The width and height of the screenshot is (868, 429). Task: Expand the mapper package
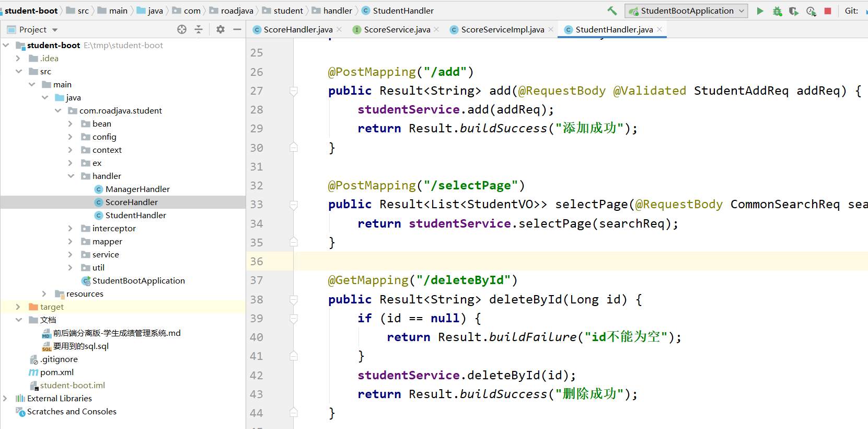tap(71, 242)
